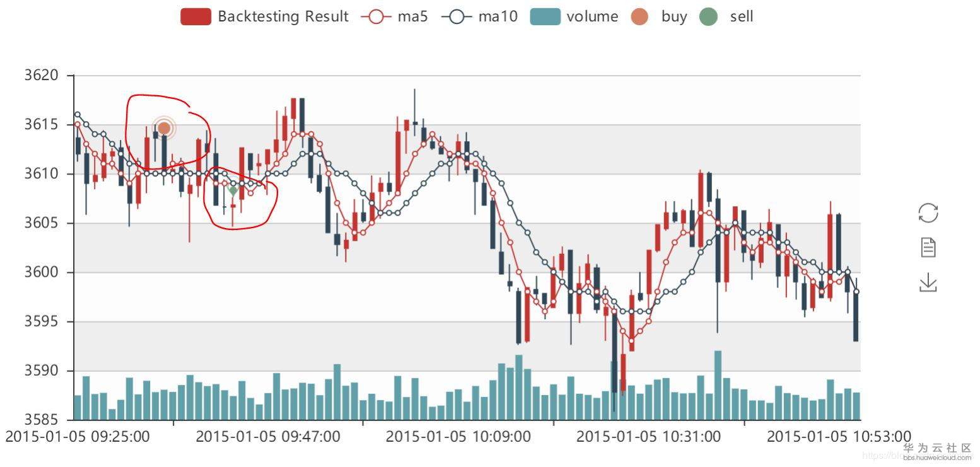980x467 pixels.
Task: Select the 2015-01-05 10:53:00 axis label
Action: [839, 436]
